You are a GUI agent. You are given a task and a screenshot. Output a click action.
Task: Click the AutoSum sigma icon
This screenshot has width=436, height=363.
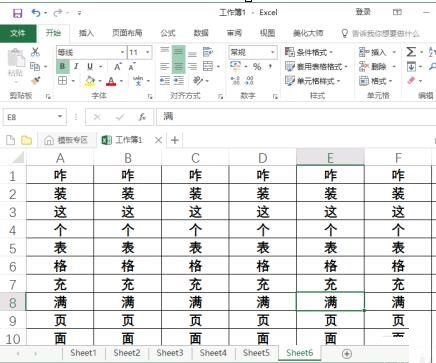411,52
